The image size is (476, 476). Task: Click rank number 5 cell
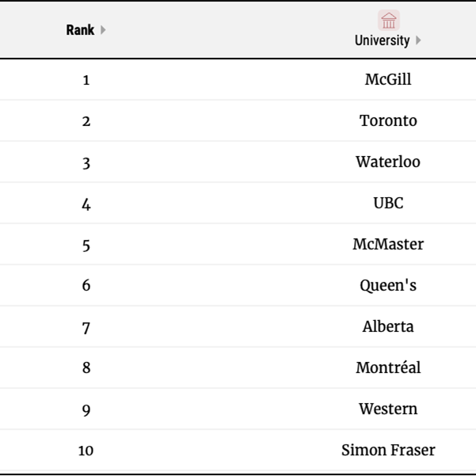86,246
